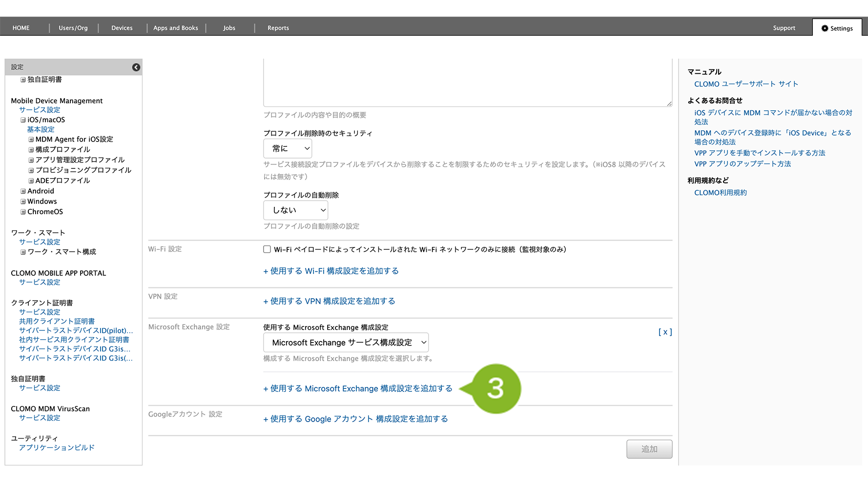Enable Wi-Fi payload only network checkbox

(x=267, y=249)
